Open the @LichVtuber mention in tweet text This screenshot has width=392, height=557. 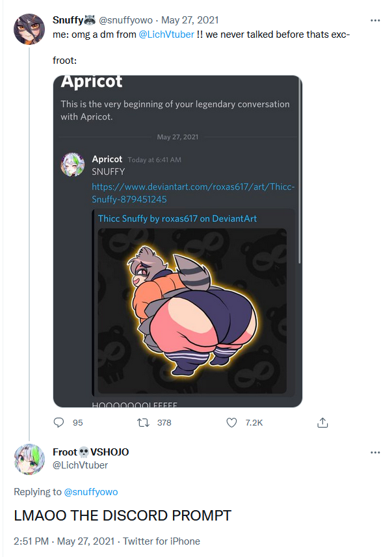[x=166, y=34]
